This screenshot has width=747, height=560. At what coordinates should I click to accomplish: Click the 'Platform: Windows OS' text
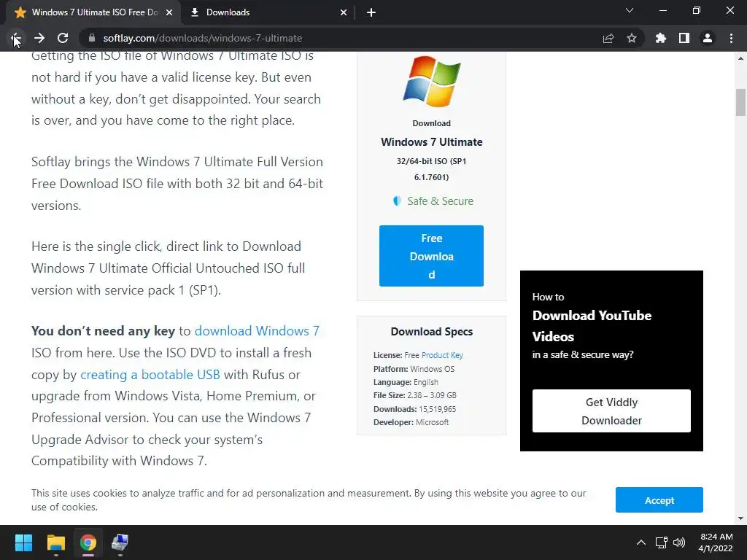point(414,369)
